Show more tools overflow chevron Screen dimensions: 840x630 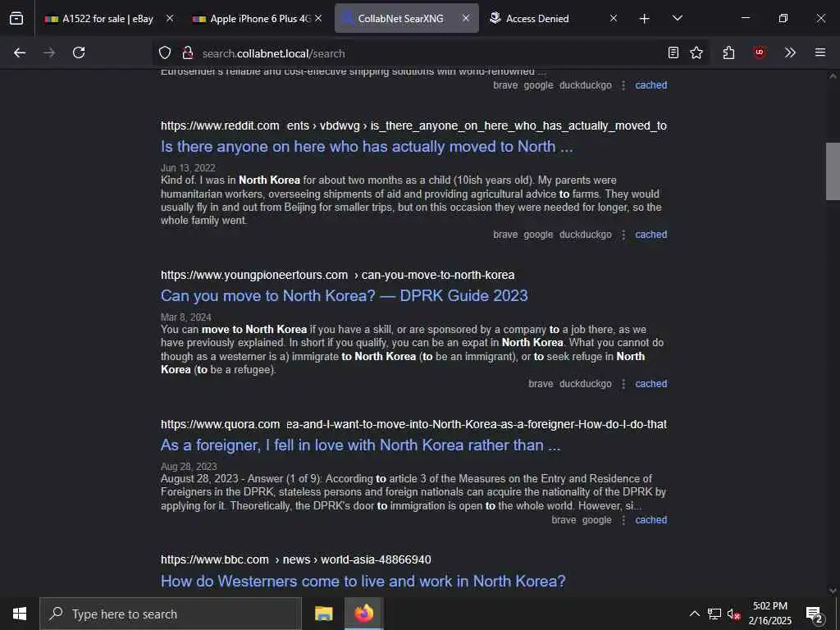click(x=790, y=52)
